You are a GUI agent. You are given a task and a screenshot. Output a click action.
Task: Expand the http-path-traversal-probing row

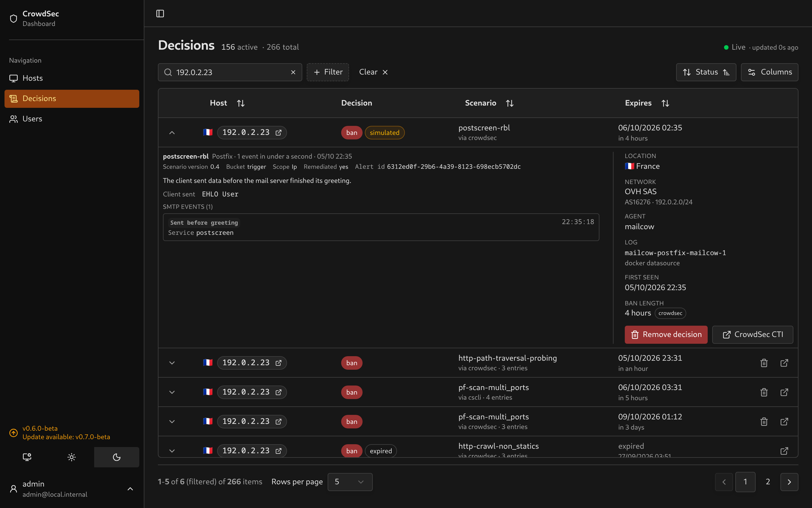[x=172, y=363]
